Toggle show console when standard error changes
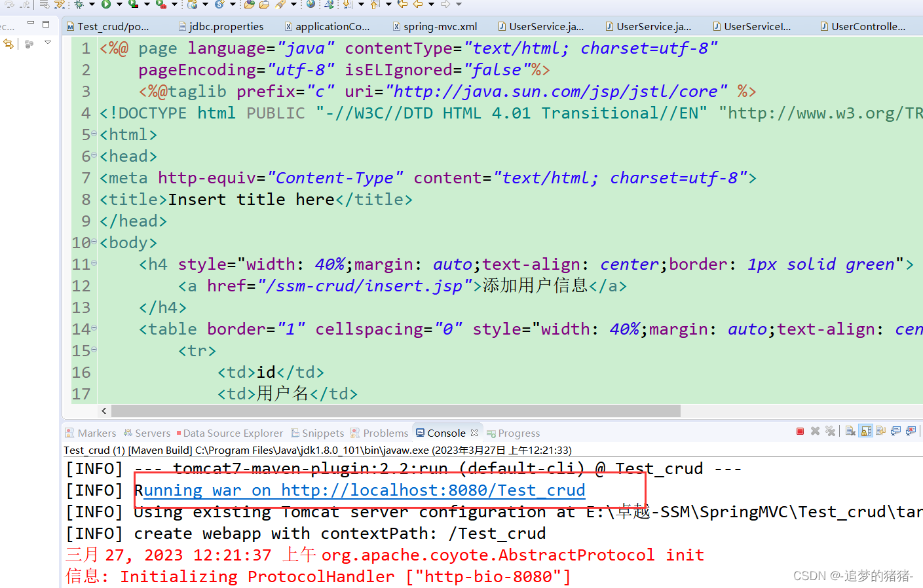 911,431
